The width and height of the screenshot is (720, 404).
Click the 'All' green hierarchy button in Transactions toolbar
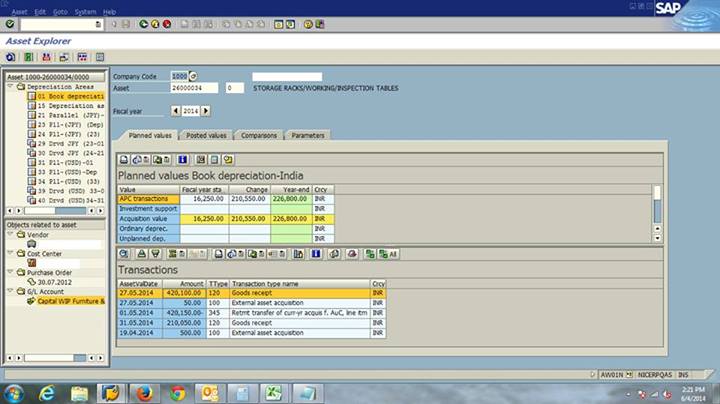coord(388,254)
